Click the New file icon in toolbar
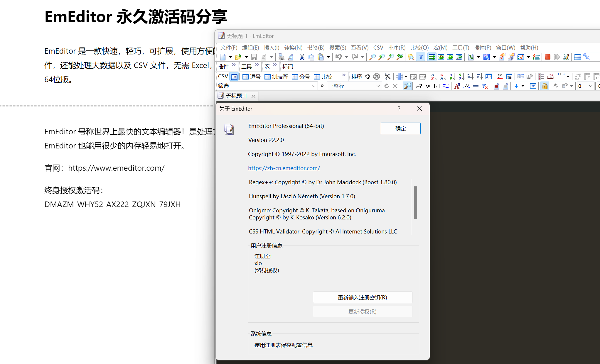The height and width of the screenshot is (364, 600). (x=223, y=57)
